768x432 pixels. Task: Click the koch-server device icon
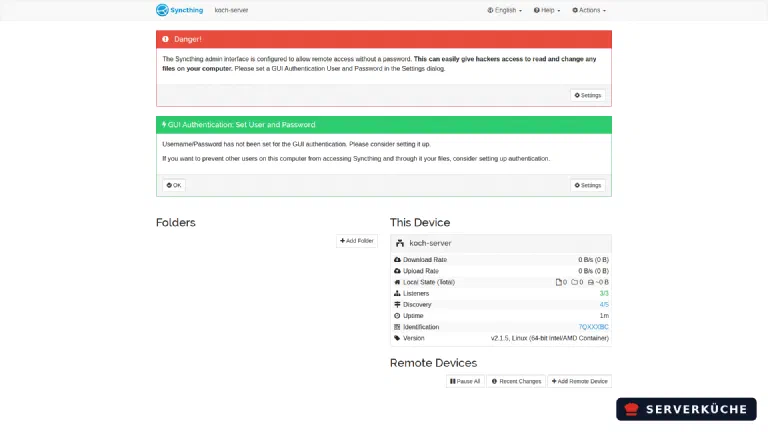pos(400,243)
